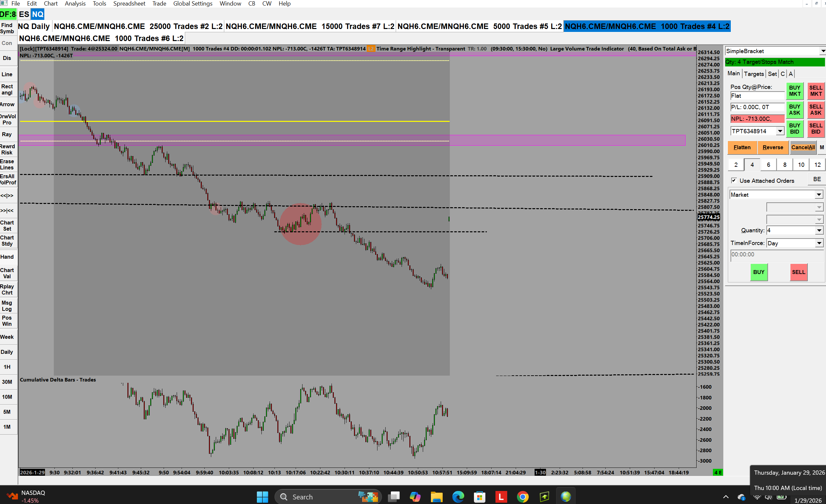Activate the Hand chart tool

tap(7, 257)
